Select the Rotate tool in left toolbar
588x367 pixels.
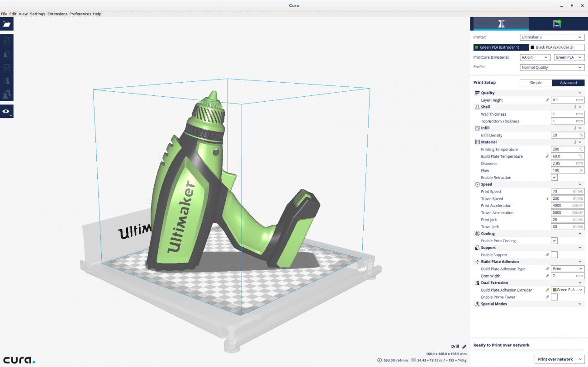tap(6, 67)
